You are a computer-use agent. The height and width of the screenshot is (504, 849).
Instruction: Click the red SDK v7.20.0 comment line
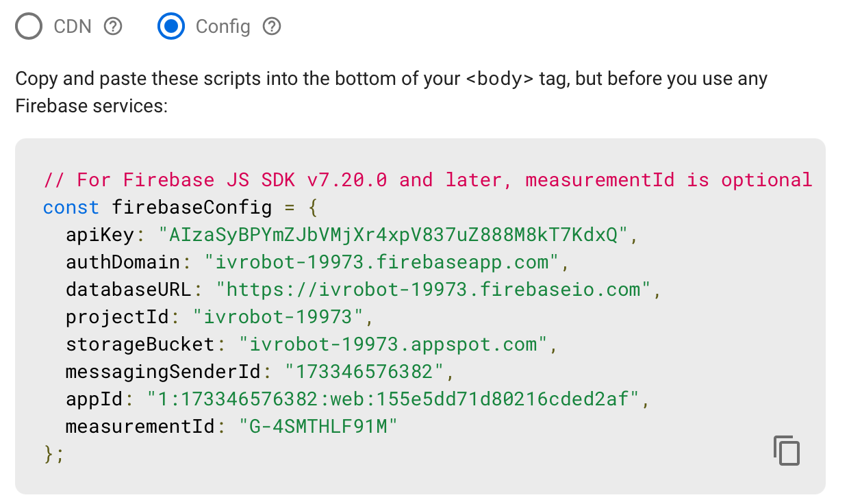coord(428,180)
